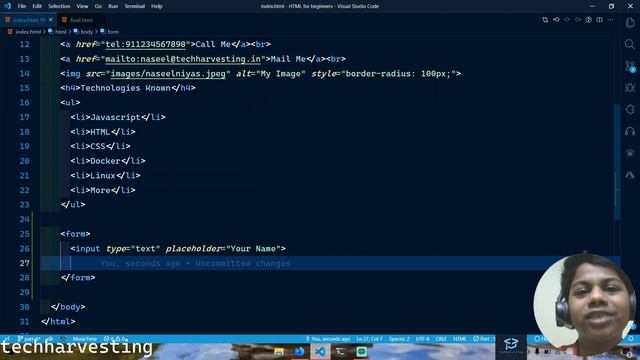The image size is (640, 360).
Task: Click Spaces: 2 in the status bar
Action: coord(399,339)
